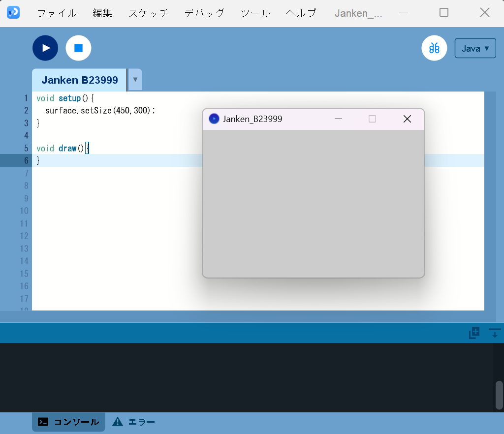Viewport: 504px width, 434px height.
Task: Select the Janken B23999 sketch tab
Action: coord(79,80)
